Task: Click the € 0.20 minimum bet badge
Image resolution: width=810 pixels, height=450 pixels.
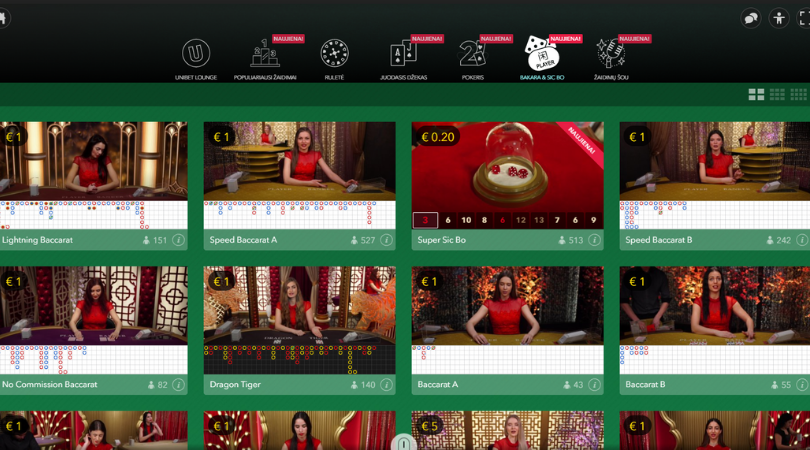Action: pos(438,137)
